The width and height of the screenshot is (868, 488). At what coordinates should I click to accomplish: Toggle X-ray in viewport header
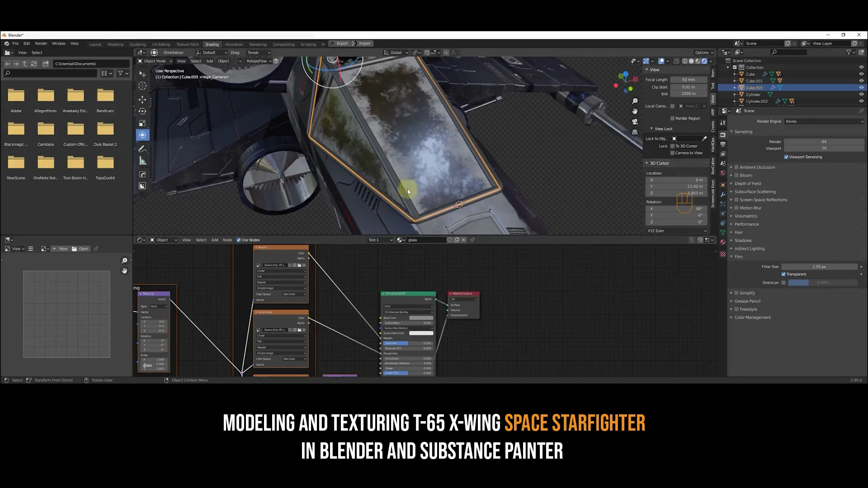(676, 61)
